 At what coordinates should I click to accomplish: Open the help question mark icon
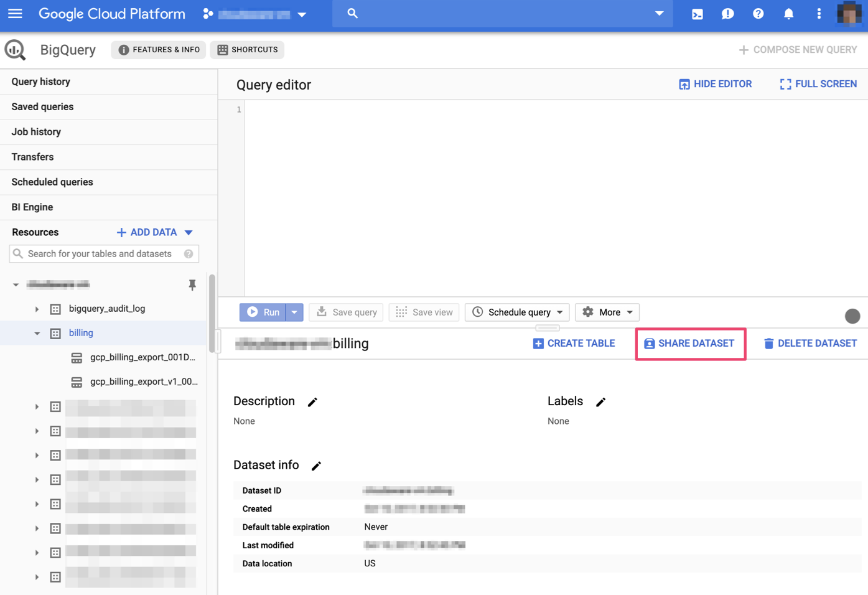point(758,14)
